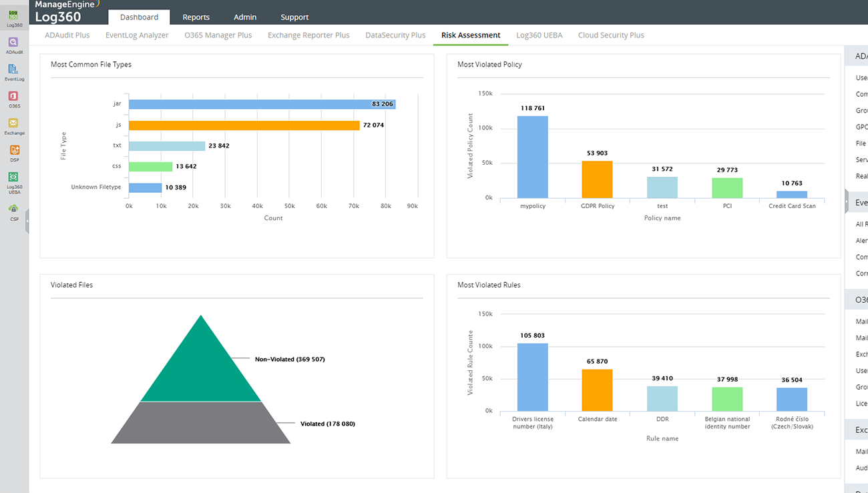The height and width of the screenshot is (493, 868).
Task: Open the DSP sidebar icon
Action: coord(14,151)
